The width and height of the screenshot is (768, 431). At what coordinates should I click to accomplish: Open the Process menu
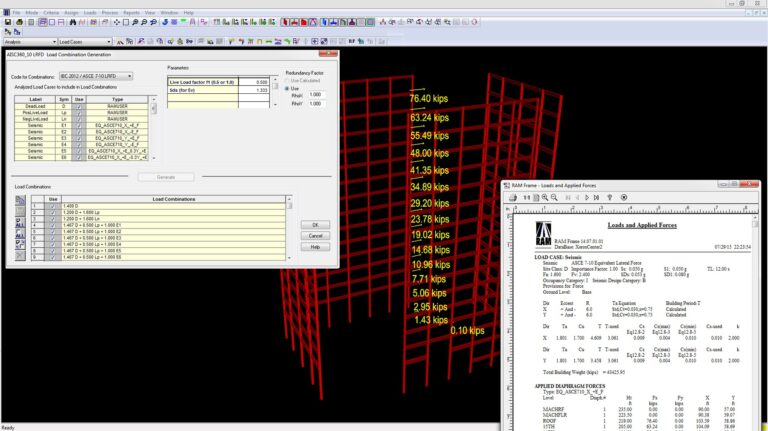pyautogui.click(x=110, y=13)
